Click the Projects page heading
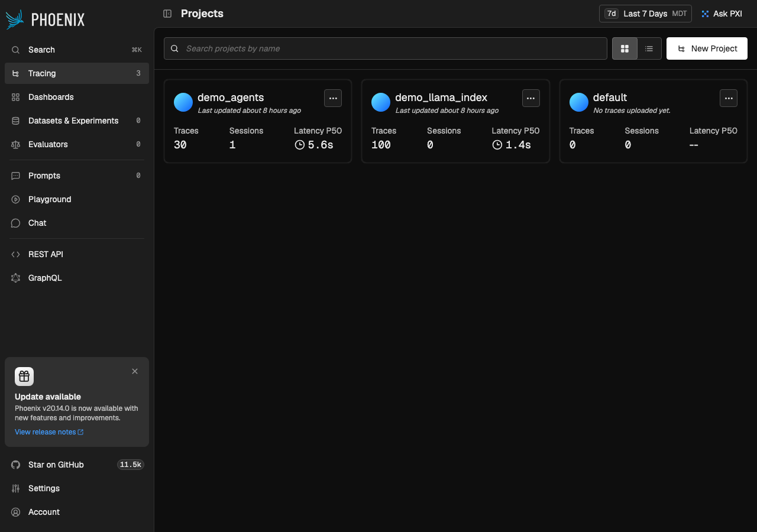The image size is (757, 532). (x=202, y=14)
